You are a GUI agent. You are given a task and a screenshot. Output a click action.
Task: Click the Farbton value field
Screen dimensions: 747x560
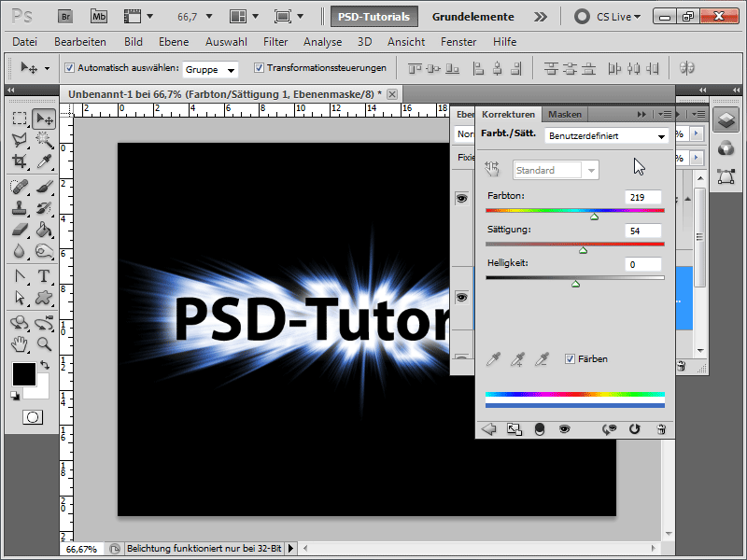point(642,197)
